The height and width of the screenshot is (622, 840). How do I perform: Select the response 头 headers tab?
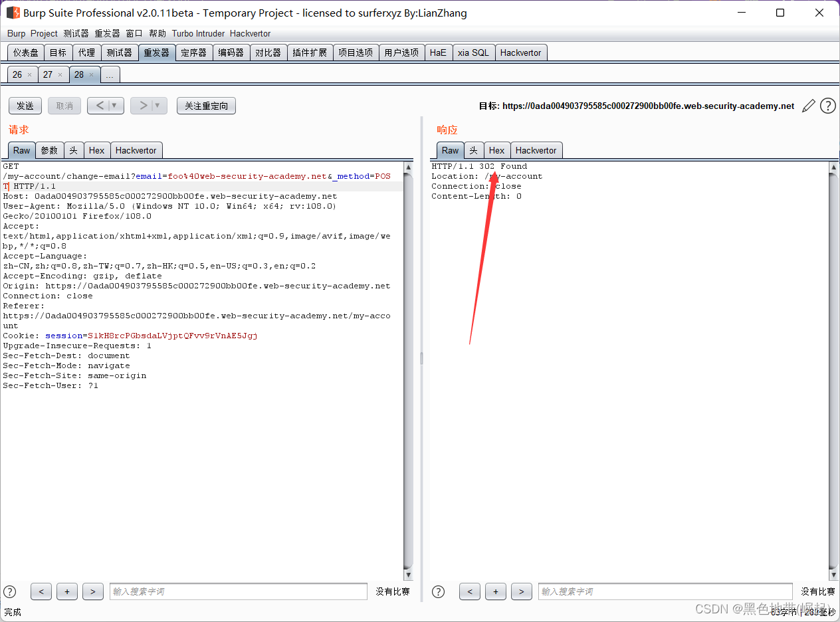[x=474, y=150]
